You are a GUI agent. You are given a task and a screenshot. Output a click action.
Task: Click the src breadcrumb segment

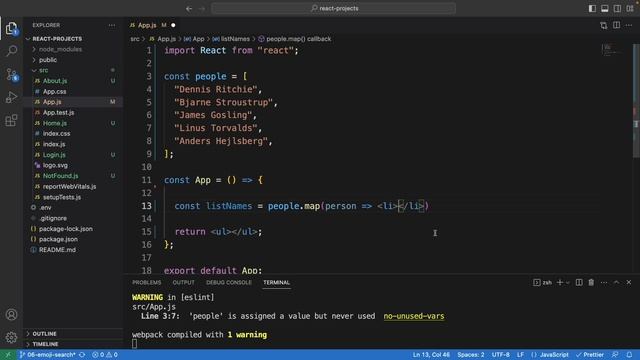tap(135, 39)
